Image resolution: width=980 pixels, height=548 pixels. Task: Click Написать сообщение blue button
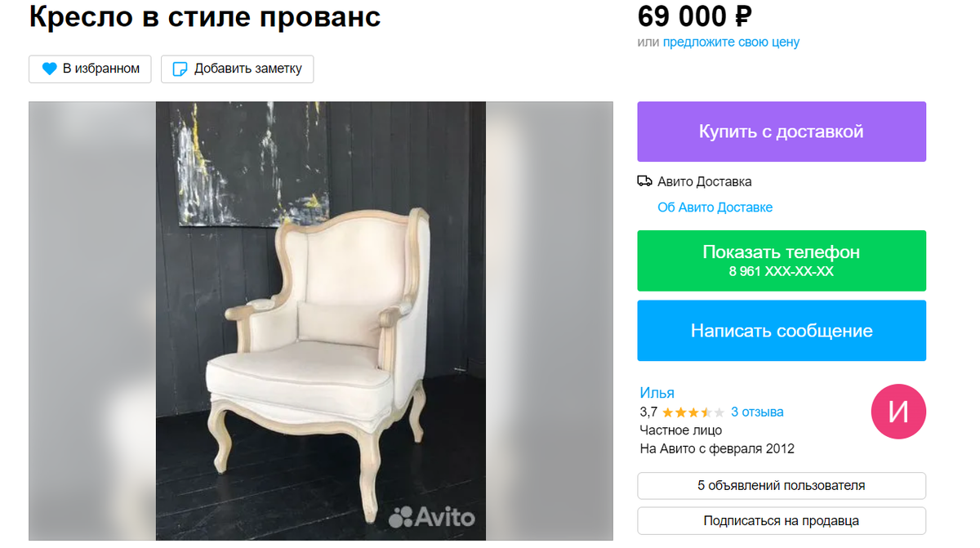782,331
